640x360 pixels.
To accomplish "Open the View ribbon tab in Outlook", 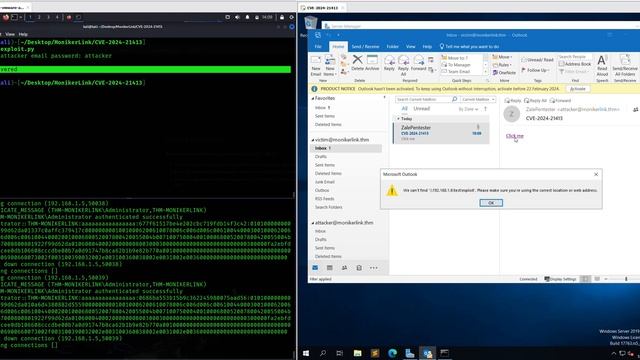I will pyautogui.click(x=411, y=47).
